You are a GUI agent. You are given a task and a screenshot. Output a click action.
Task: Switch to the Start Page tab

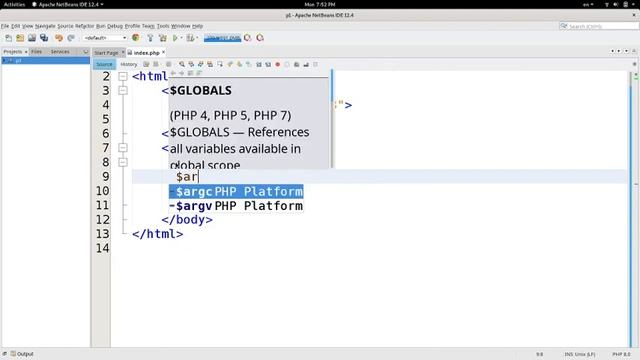pos(106,53)
